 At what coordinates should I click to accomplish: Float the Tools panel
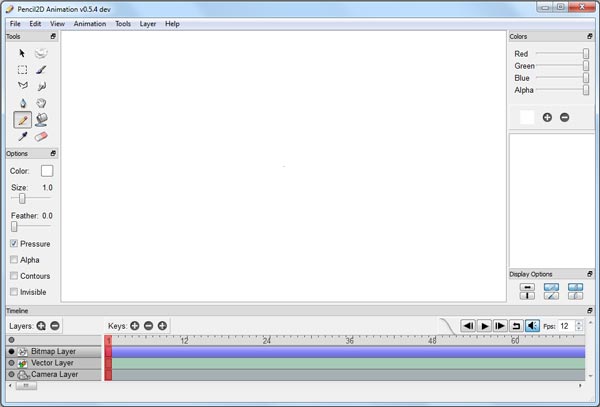pos(53,36)
